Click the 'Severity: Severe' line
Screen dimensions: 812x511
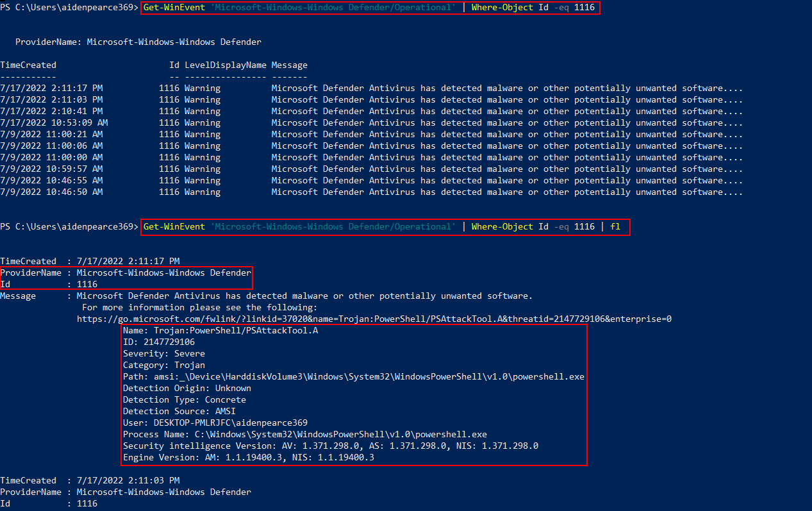point(164,354)
